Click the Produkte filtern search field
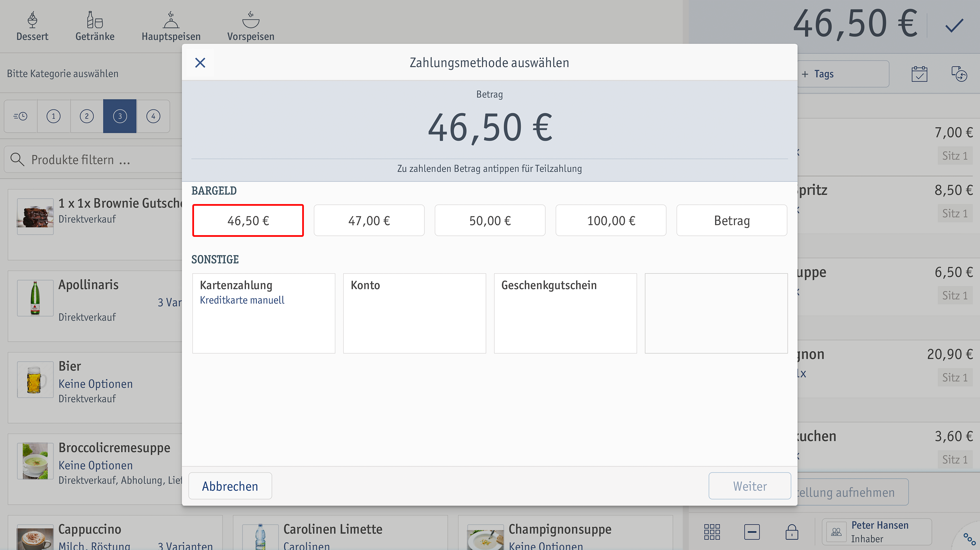This screenshot has height=550, width=980. pos(93,159)
